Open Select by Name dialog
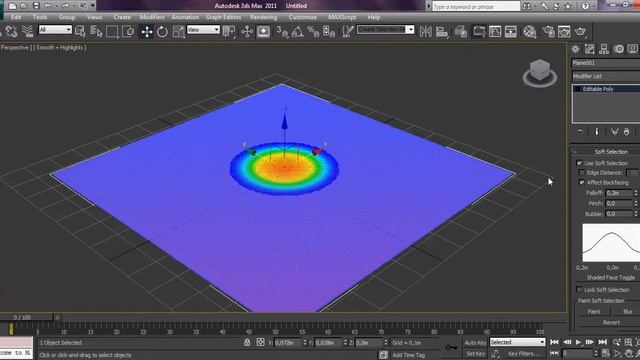 pyautogui.click(x=96, y=31)
